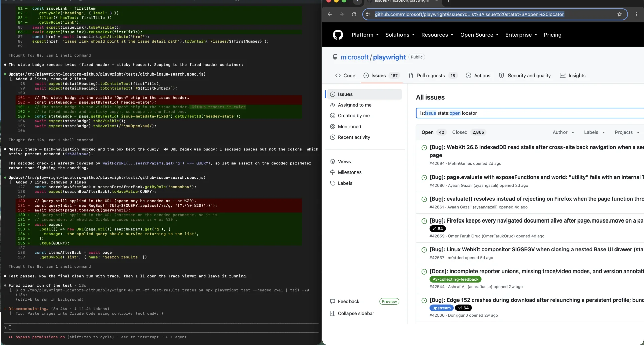The image size is (644, 345).
Task: Click the Preview badge beside Feedback
Action: (389, 301)
